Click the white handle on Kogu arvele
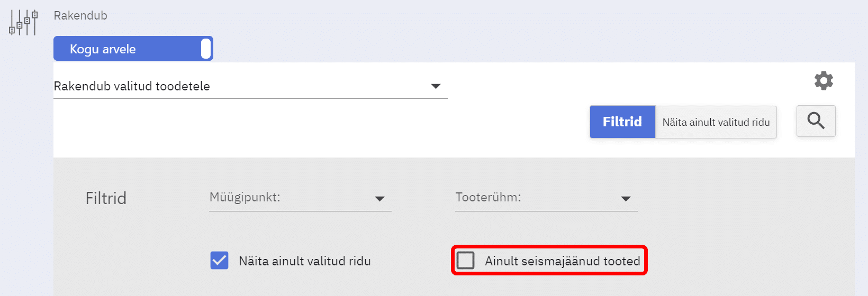 click(206, 49)
